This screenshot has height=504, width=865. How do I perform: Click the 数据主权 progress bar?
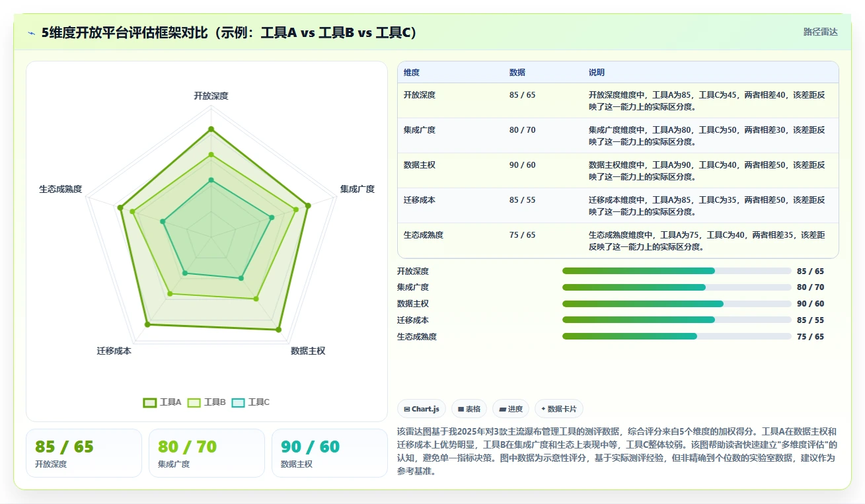[x=677, y=304]
